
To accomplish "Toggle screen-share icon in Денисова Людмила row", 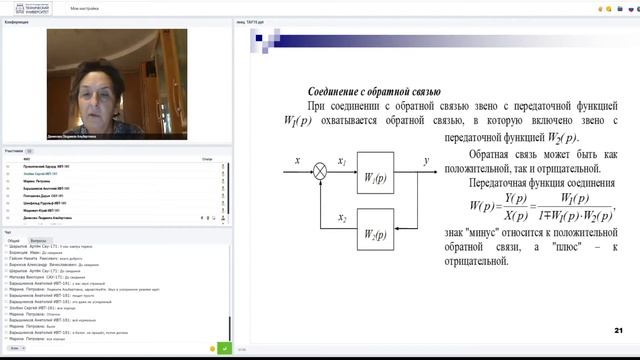I will [214, 218].
